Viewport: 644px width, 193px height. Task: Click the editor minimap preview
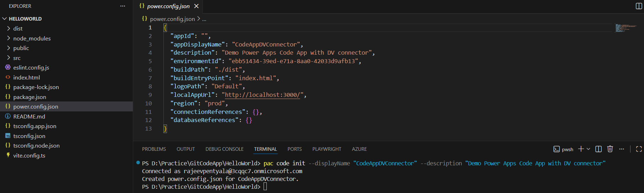(626, 28)
